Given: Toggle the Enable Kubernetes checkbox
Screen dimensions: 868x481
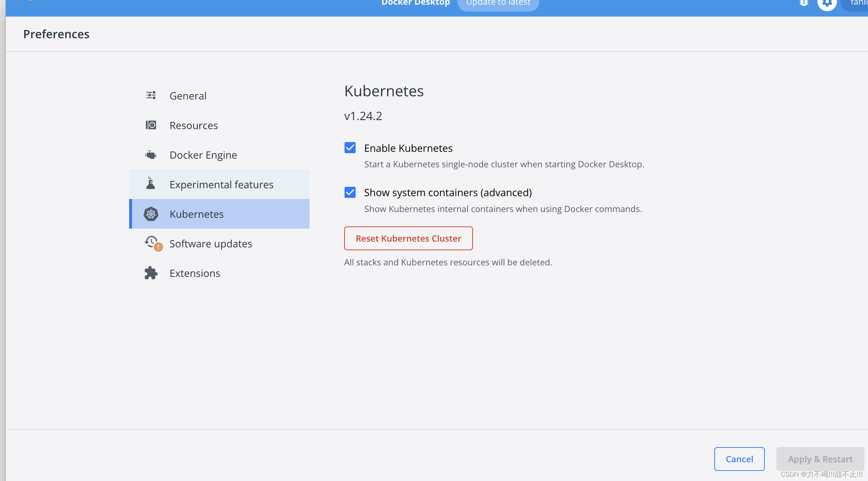Looking at the screenshot, I should pos(350,148).
